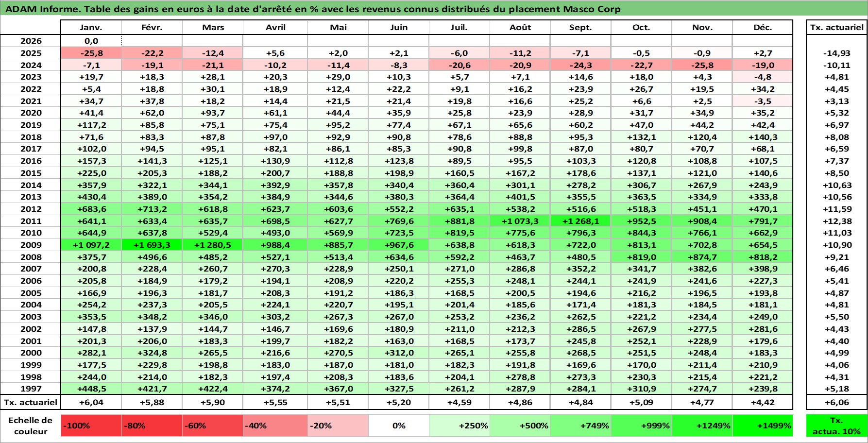The image size is (868, 443).
Task: Click the green 'Tx. actua. 10%' legend box
Action: (x=836, y=426)
